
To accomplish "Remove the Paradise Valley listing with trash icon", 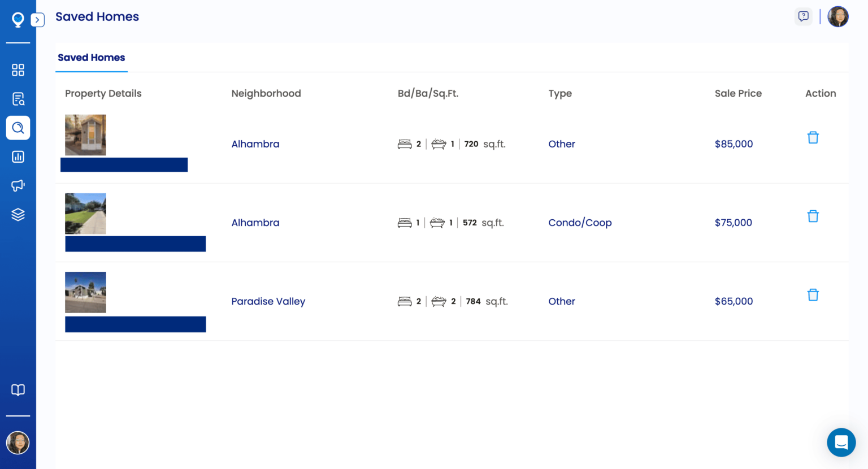I will 813,294.
